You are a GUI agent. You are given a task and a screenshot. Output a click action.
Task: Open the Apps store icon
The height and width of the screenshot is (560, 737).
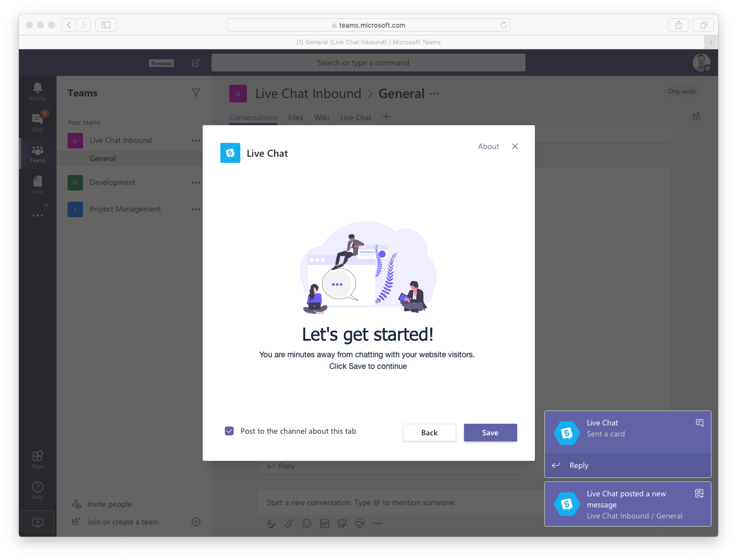(38, 459)
